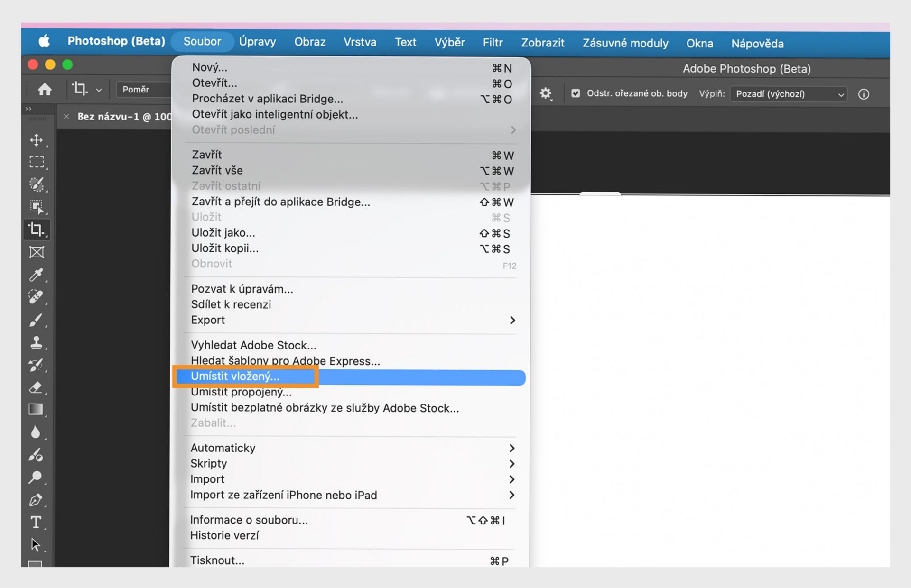Open crop settings via gear icon
Viewport: 911px width, 588px height.
(546, 93)
